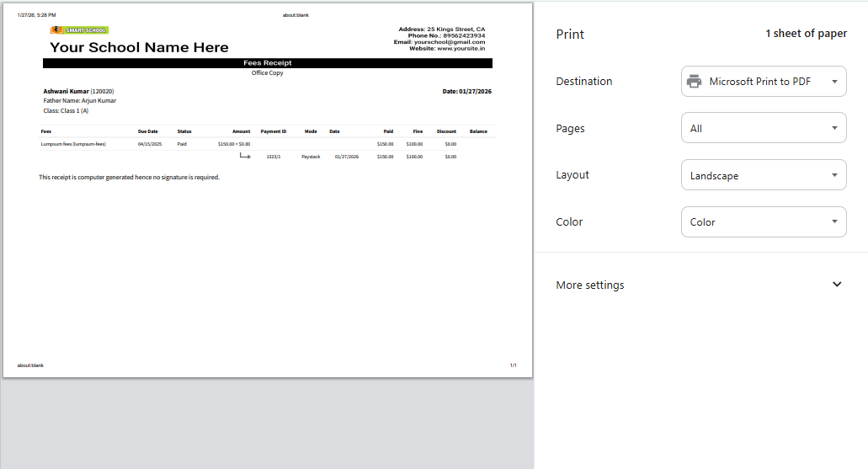Change the Layout dropdown from Landscape
868x469 pixels.
[763, 175]
